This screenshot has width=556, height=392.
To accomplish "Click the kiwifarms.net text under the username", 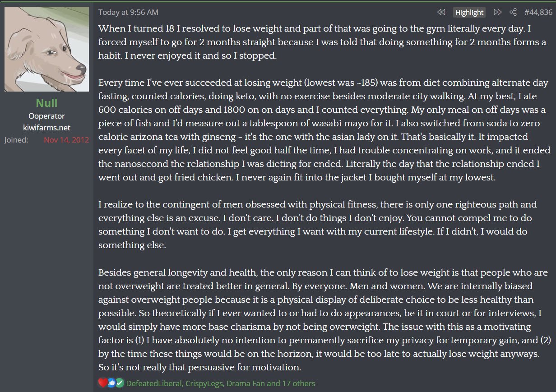I will (46, 128).
